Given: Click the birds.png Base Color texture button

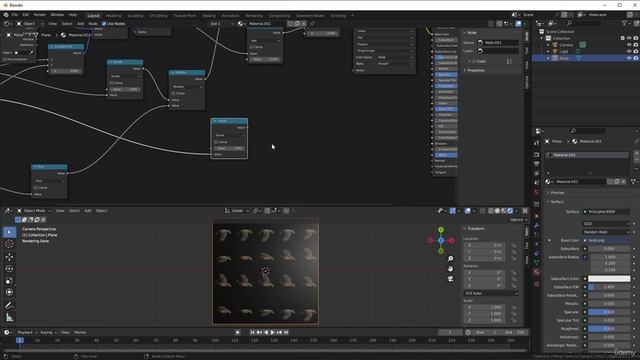Looking at the screenshot, I should point(607,240).
